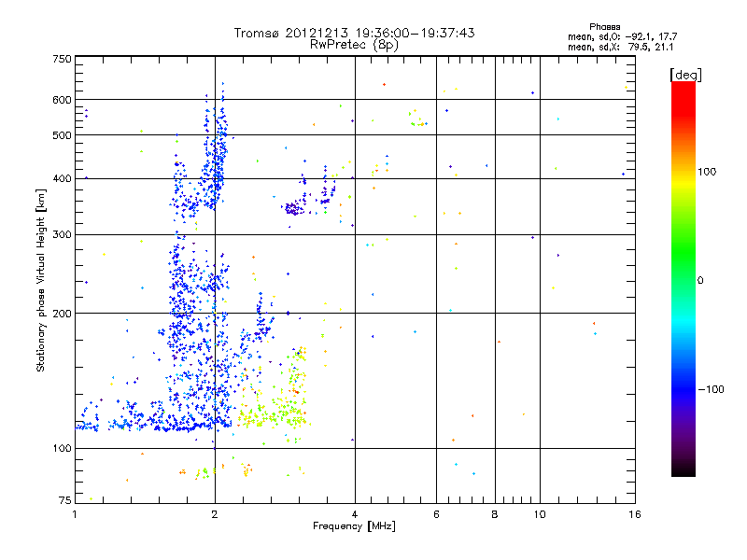Click the colorbar tick label '100'
The height and width of the screenshot is (560, 747).
pos(707,172)
